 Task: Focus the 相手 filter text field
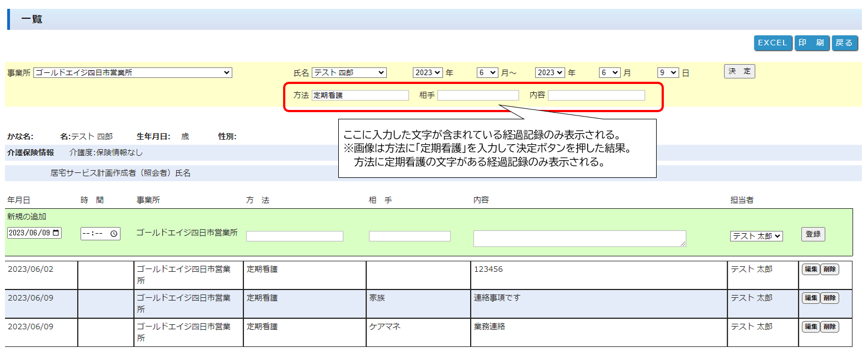(478, 96)
